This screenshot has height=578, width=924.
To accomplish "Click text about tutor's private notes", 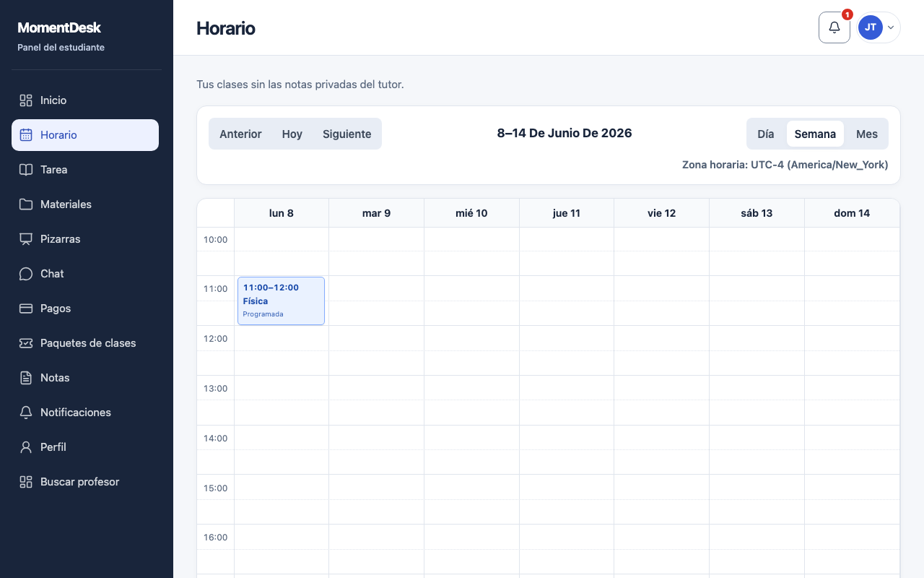I will coord(300,85).
